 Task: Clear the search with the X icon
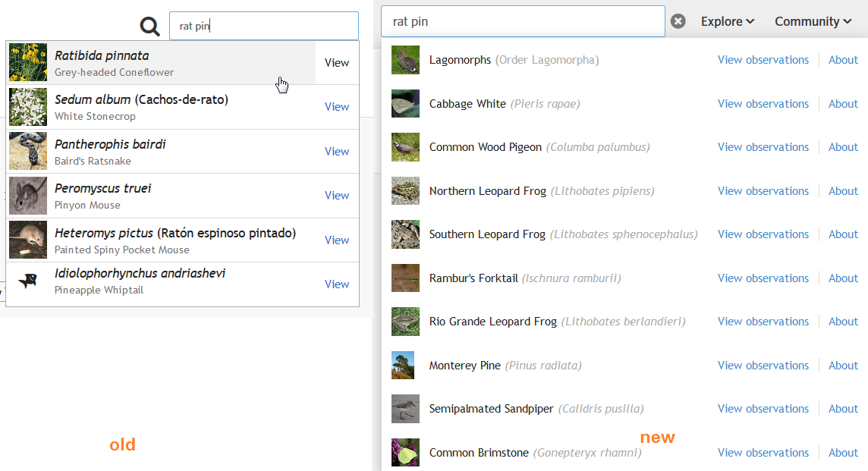678,21
